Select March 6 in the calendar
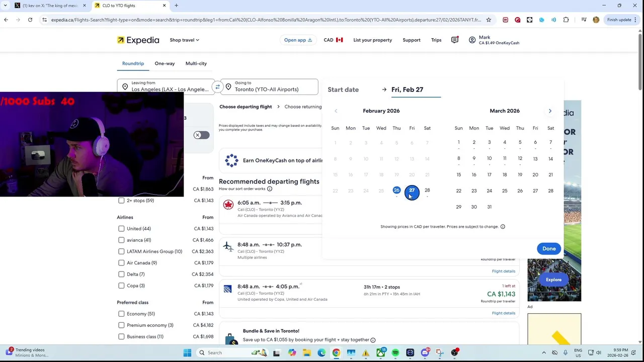This screenshot has height=362, width=644. click(x=535, y=142)
